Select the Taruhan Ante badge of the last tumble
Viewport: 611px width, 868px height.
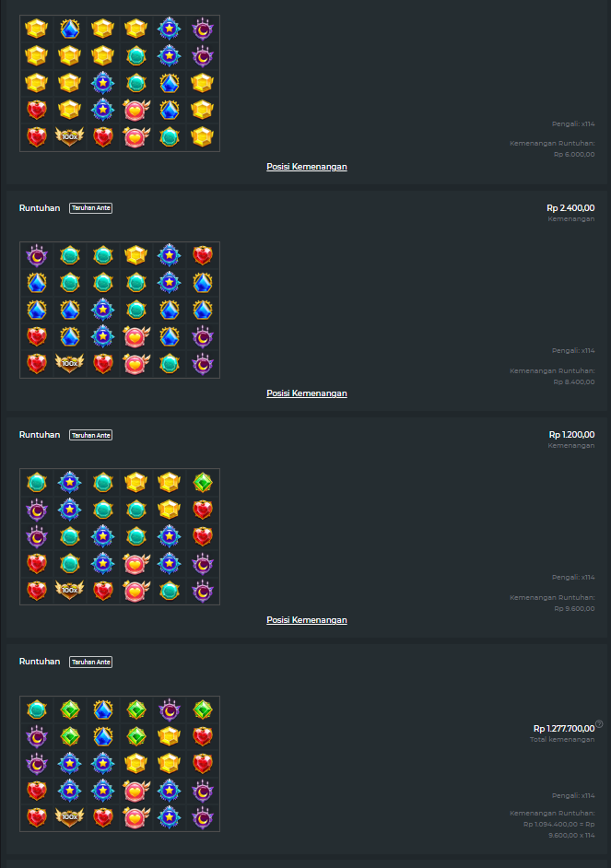tap(90, 663)
